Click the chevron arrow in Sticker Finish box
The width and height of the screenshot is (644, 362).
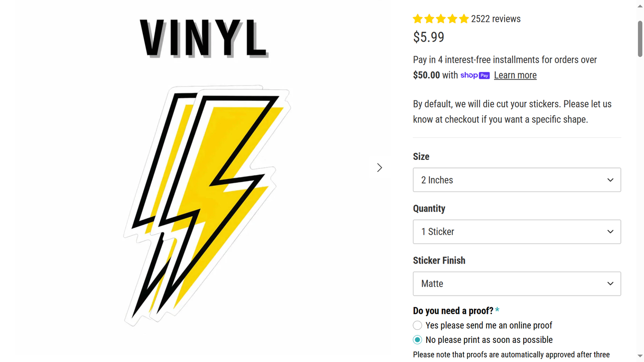coord(610,284)
